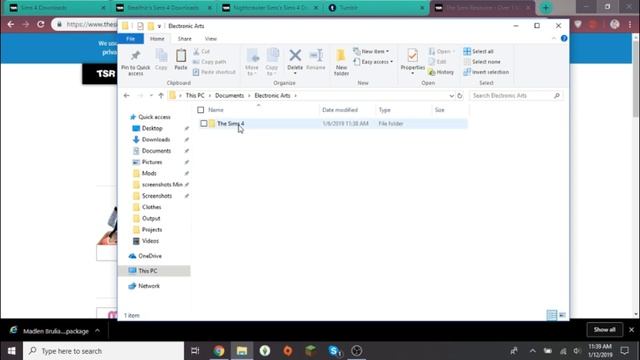
Task: Switch to the View ribbon tab
Action: click(x=211, y=39)
